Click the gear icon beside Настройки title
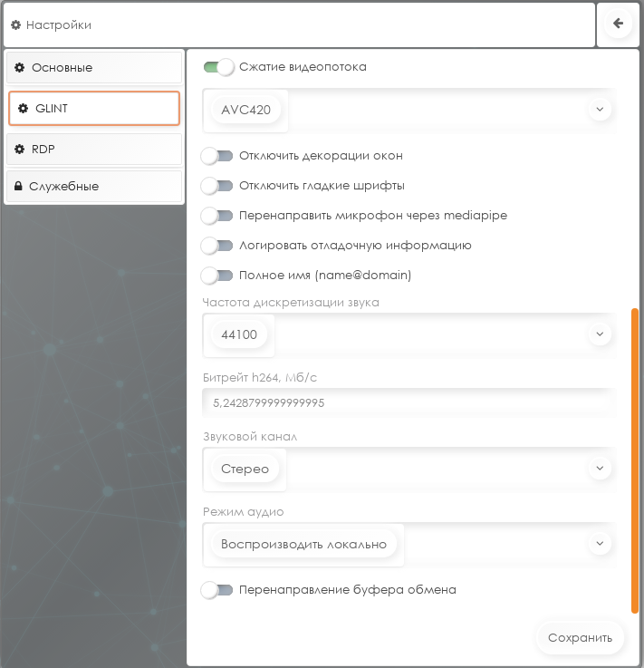The height and width of the screenshot is (668, 644). pyautogui.click(x=15, y=25)
